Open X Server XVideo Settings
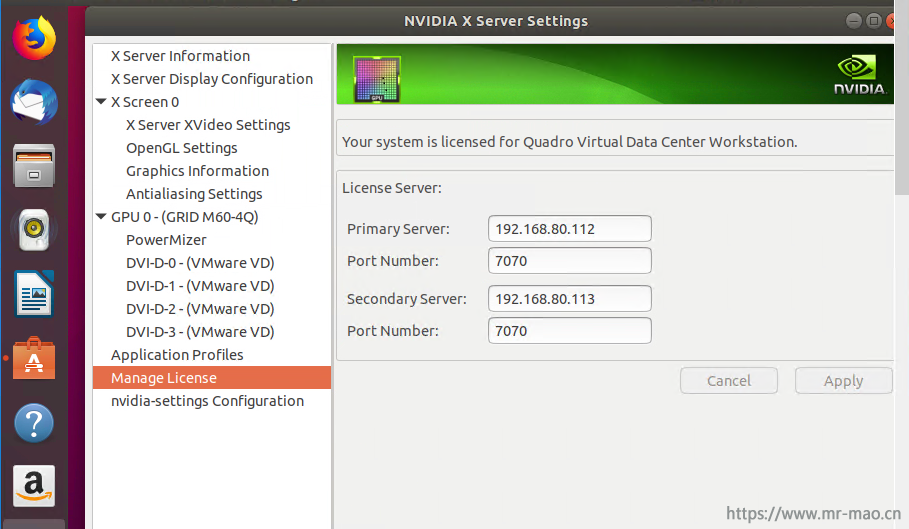Screen dimensions: 909x529 (x=208, y=125)
